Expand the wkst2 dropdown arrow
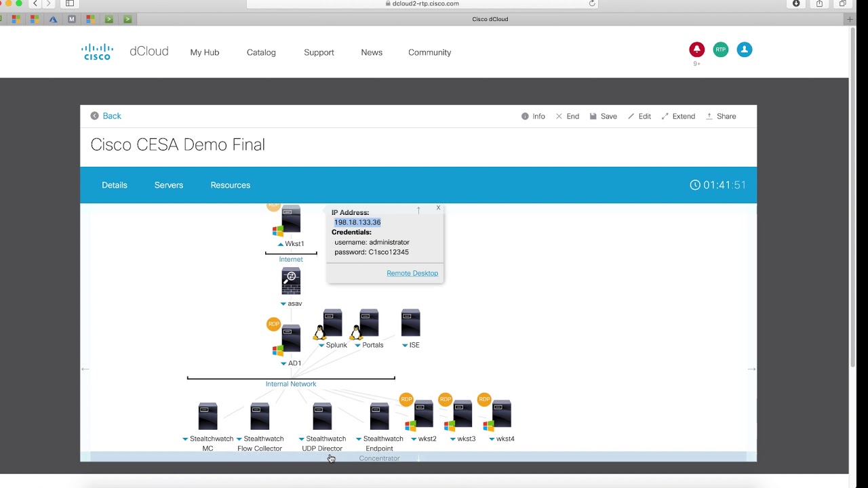The width and height of the screenshot is (868, 488). (414, 439)
